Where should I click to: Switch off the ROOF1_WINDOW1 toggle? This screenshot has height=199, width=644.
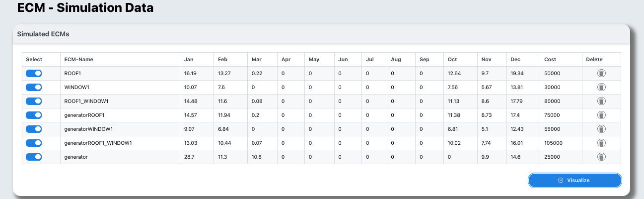34,101
